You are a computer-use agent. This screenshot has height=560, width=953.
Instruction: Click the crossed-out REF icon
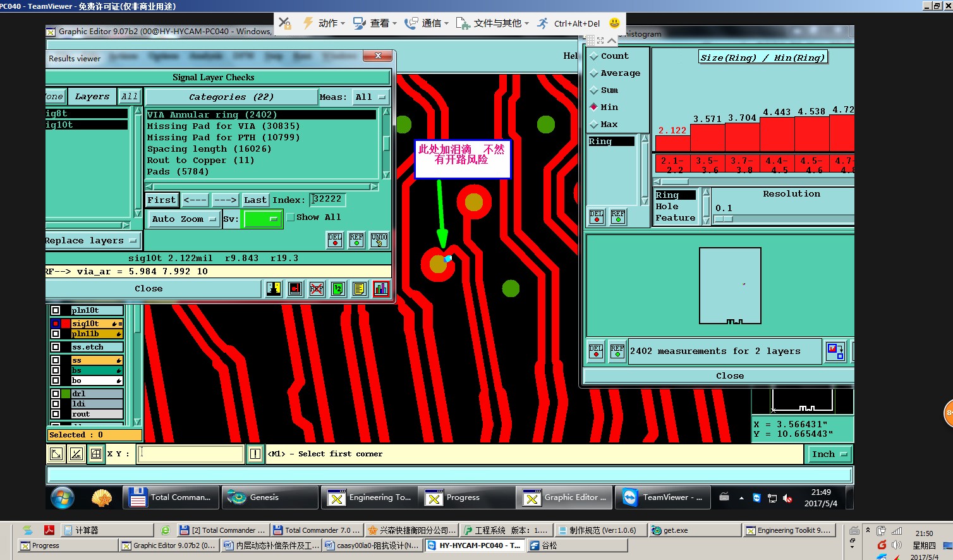(x=317, y=289)
